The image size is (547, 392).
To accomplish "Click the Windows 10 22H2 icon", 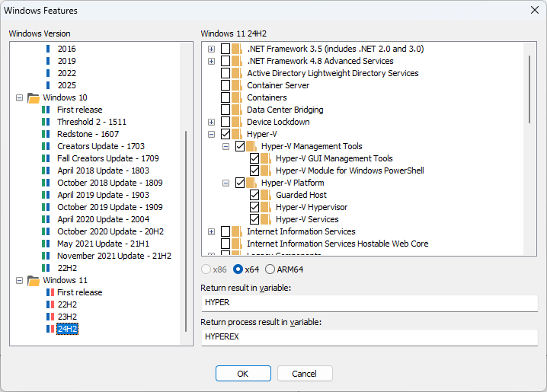I will click(x=46, y=268).
